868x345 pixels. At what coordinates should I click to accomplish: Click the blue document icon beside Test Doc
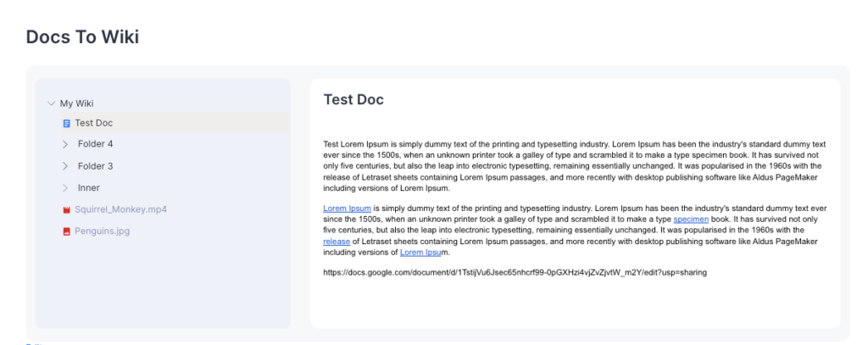(x=66, y=124)
